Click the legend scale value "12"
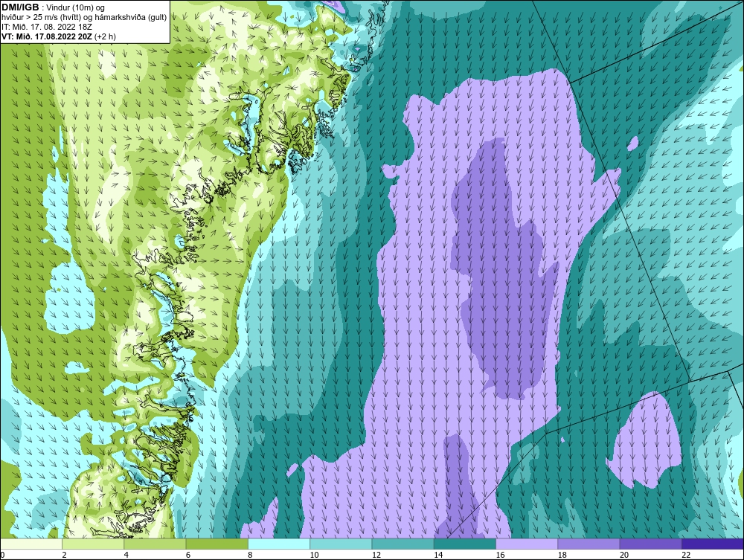 (x=376, y=556)
